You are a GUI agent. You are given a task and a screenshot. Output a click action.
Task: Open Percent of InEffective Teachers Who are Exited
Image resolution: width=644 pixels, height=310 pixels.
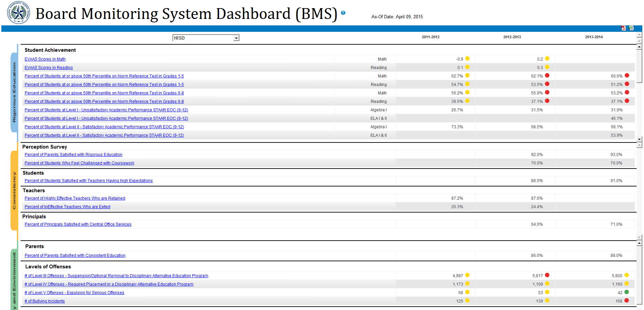point(67,207)
